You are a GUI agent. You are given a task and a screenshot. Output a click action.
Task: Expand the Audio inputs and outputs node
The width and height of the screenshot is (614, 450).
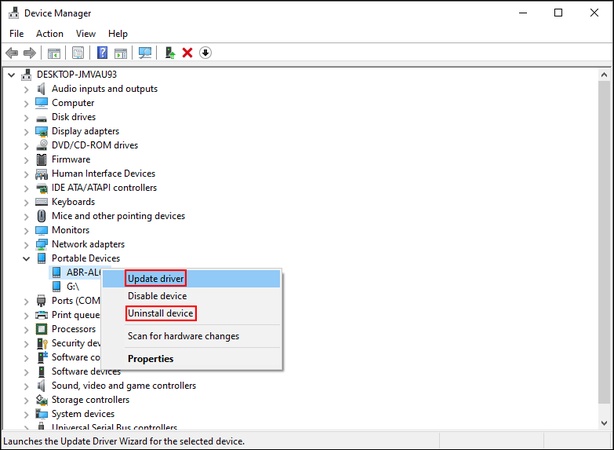point(27,88)
